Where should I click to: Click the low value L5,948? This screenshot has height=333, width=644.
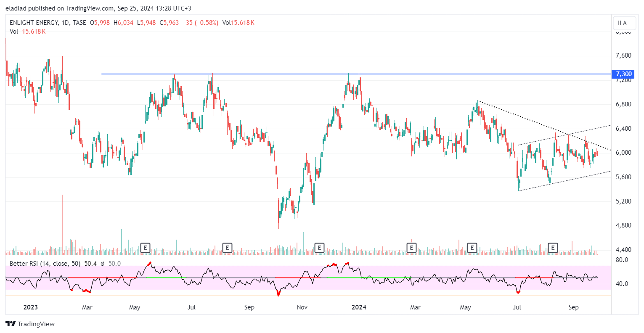pyautogui.click(x=146, y=23)
